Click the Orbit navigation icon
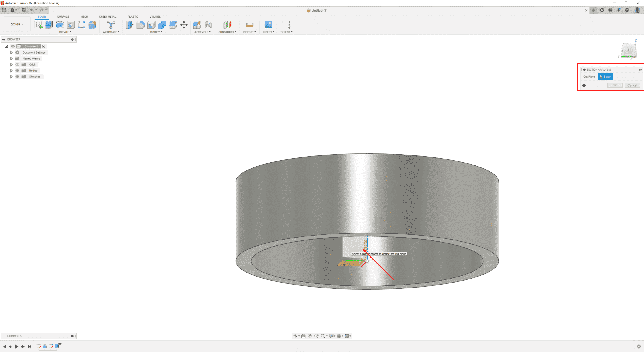 tap(295, 336)
